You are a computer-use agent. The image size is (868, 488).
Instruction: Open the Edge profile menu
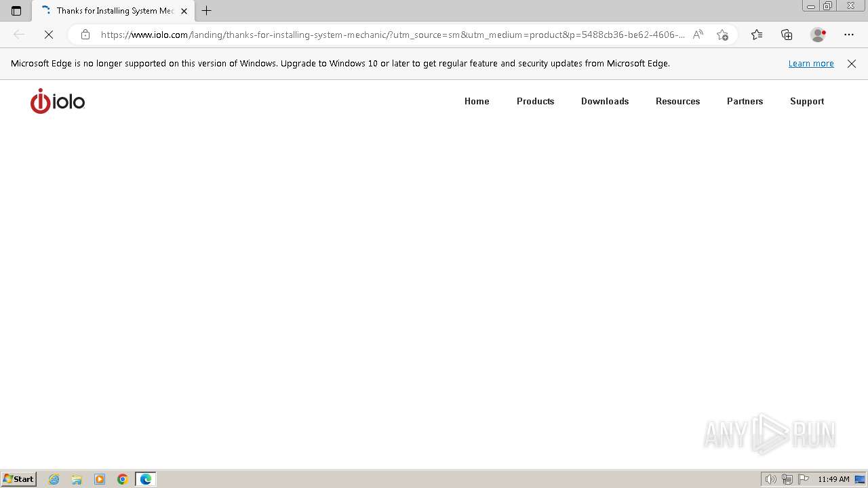point(818,35)
